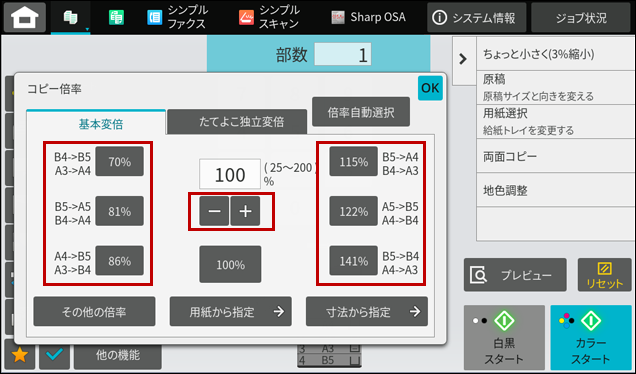Switch to 基本変倍 tab

[96, 123]
